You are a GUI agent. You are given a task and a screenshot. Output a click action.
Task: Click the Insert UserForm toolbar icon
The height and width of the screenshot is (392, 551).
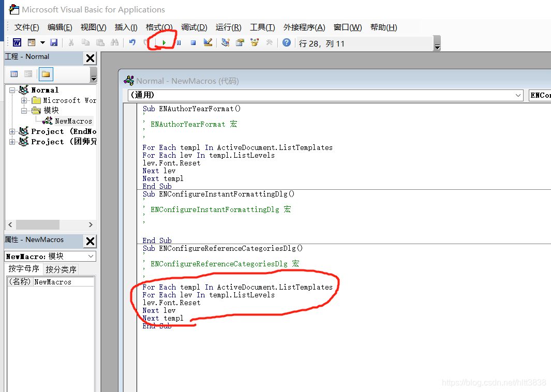[x=32, y=42]
